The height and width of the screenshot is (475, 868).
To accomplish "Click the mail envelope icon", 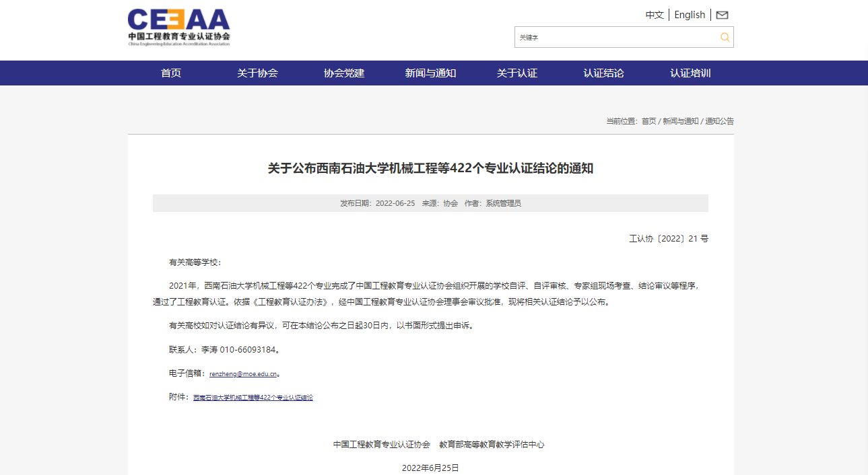I will [722, 15].
